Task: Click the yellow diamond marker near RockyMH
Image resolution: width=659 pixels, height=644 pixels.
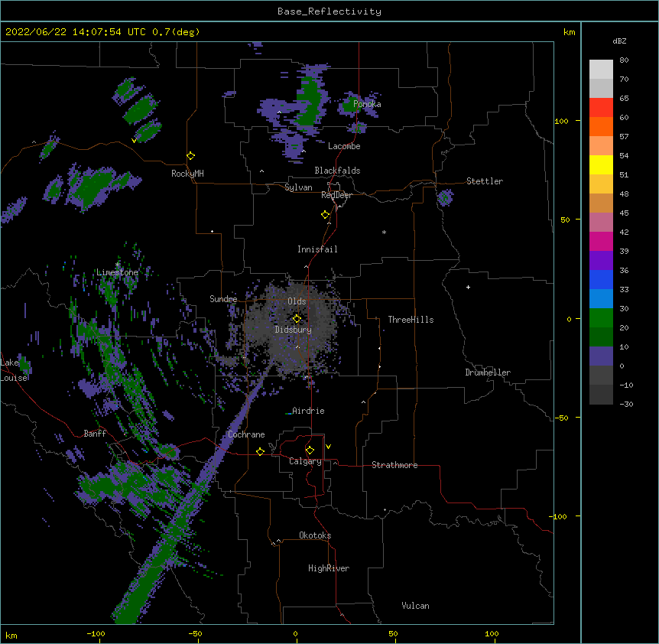Action: pos(191,156)
